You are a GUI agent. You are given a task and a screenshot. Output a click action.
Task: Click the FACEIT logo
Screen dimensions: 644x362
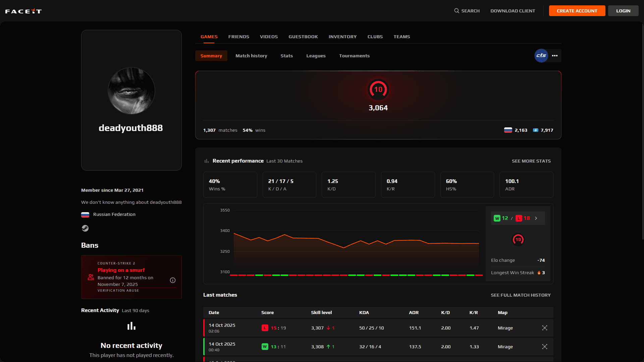[x=23, y=11]
